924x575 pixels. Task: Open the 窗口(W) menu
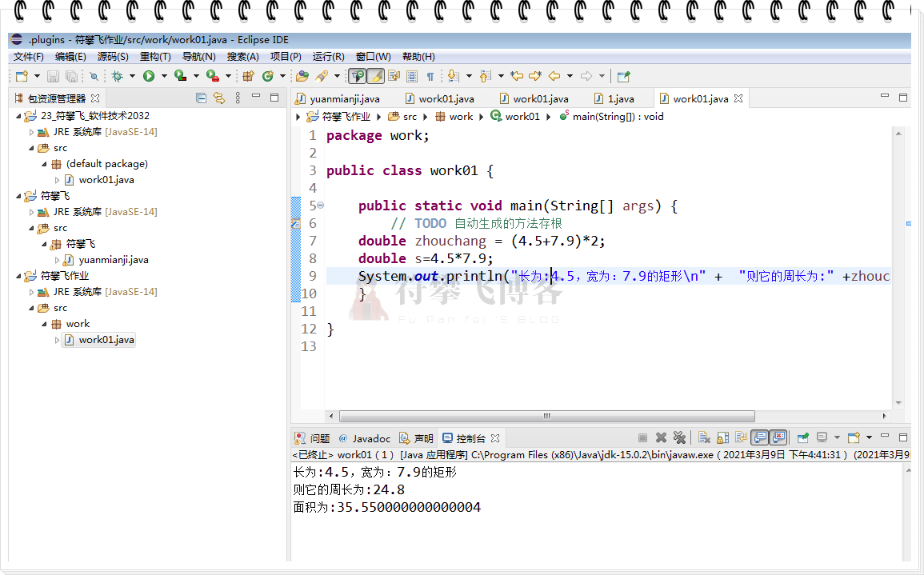pos(373,57)
